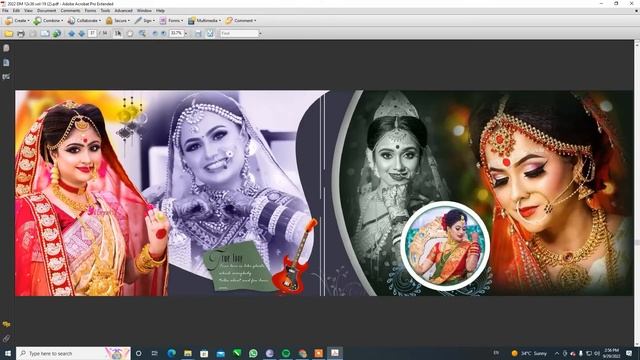Open the Comments menu
The image size is (640, 360).
coord(70,11)
